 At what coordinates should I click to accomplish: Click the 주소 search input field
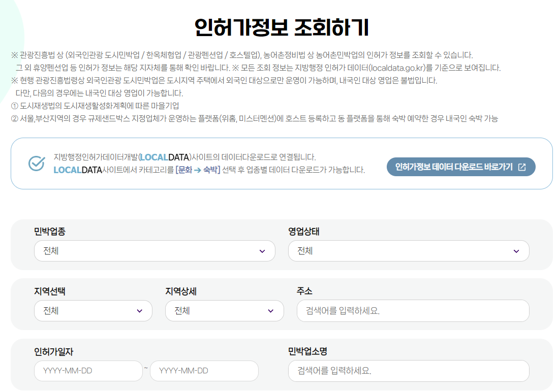tap(413, 311)
